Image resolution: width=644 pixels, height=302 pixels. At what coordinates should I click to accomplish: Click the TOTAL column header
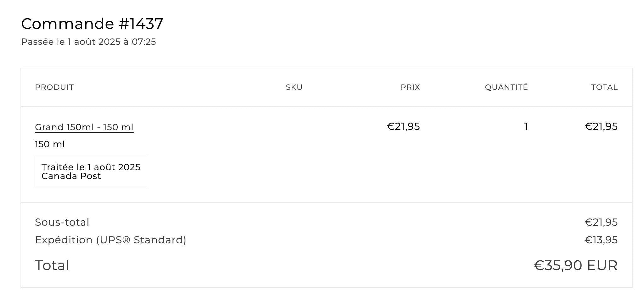(604, 87)
